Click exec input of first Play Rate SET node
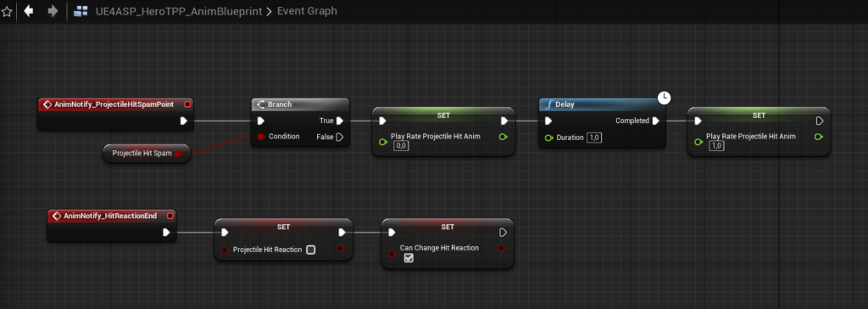This screenshot has height=309, width=868. [x=382, y=121]
